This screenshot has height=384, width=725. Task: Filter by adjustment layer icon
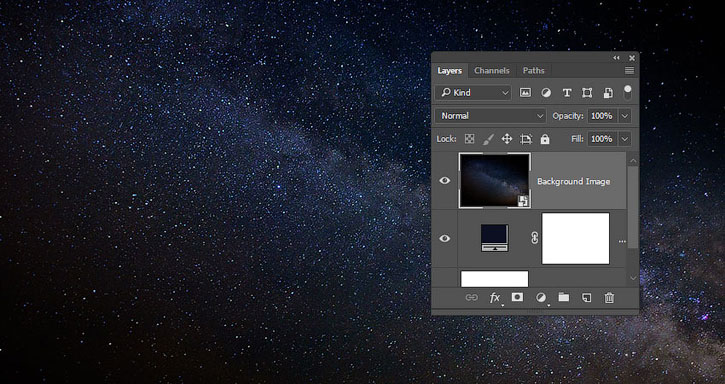tap(546, 93)
